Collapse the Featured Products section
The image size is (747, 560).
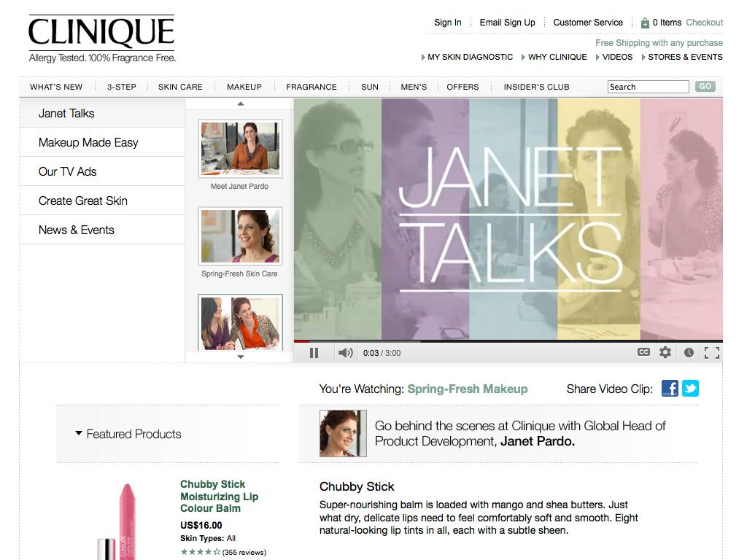point(128,434)
